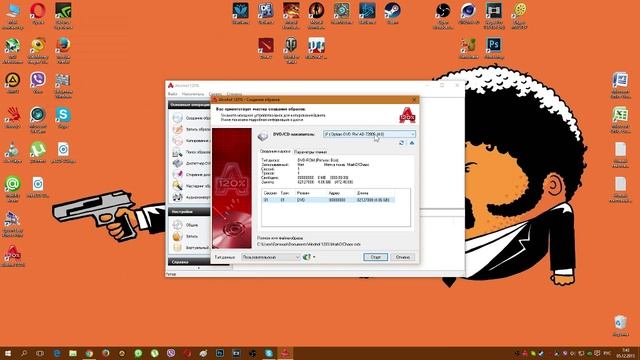This screenshot has width=640, height=360.
Task: Click the Excel file desktop icon
Action: [x=620, y=119]
